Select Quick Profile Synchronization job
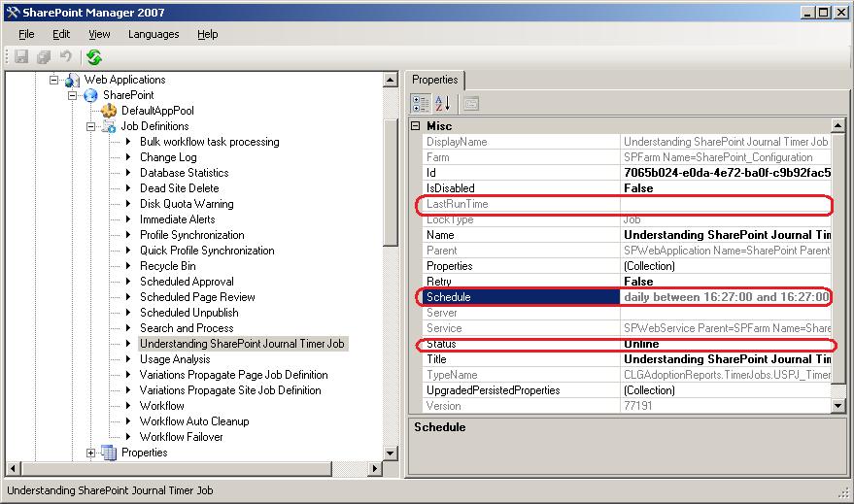This screenshot has width=854, height=504. point(207,251)
